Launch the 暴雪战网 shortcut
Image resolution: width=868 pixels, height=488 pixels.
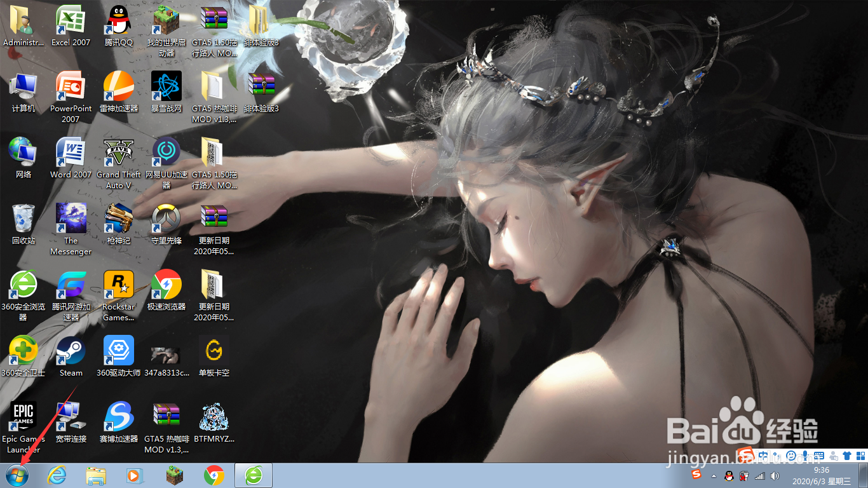[166, 86]
